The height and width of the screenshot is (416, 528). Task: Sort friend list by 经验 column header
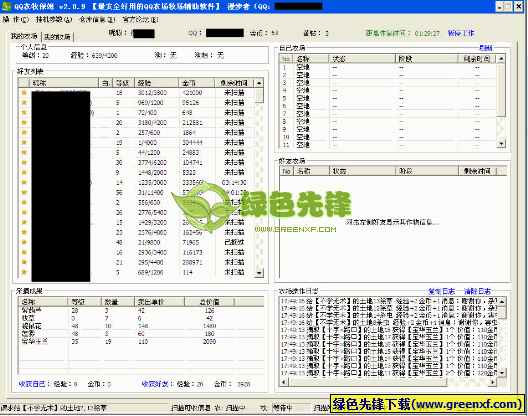point(156,83)
